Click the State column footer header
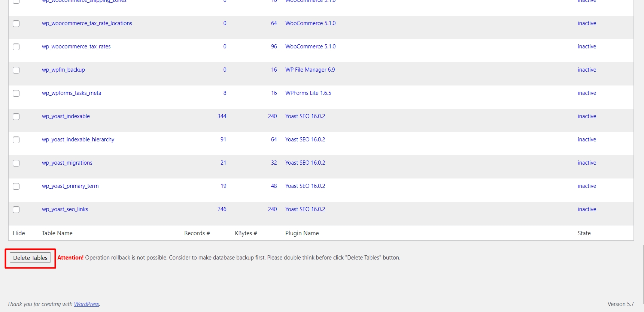 [584, 233]
